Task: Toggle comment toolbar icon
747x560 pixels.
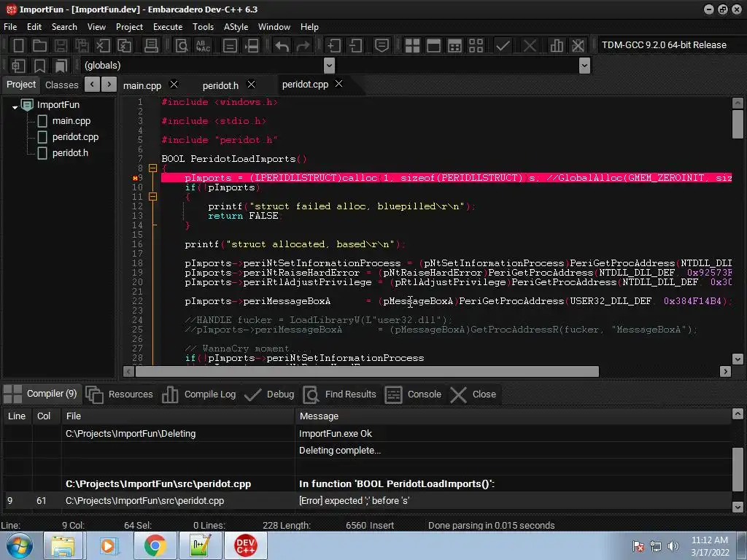Action: (x=382, y=46)
